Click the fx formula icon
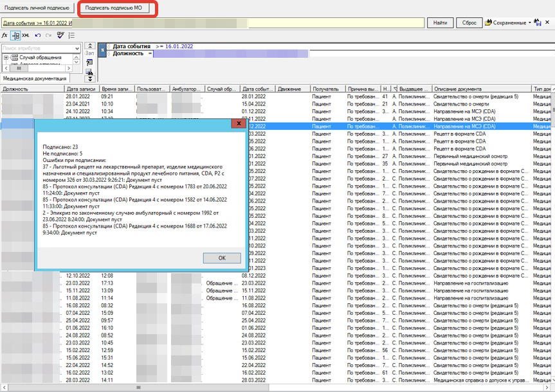The height and width of the screenshot is (392, 555). (5, 35)
